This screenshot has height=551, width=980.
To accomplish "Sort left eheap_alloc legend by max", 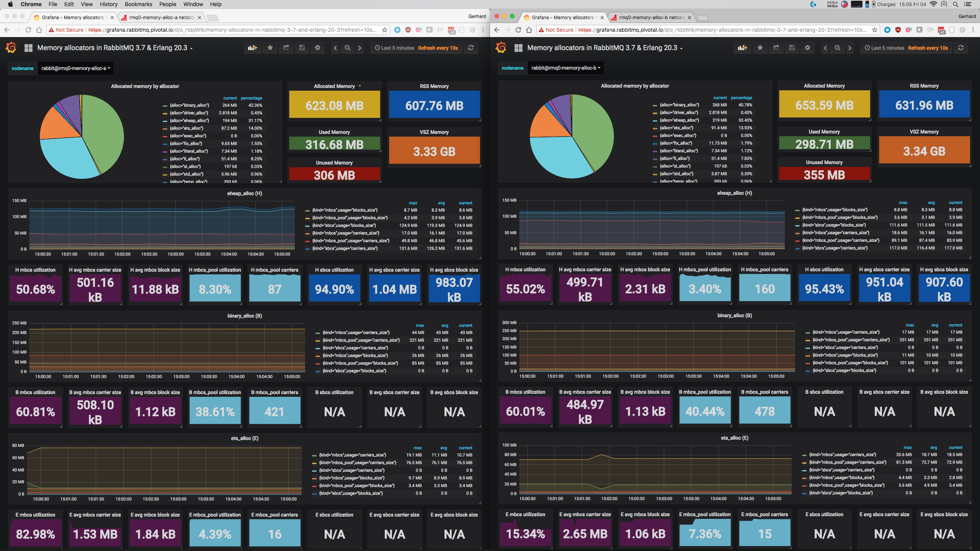I will click(413, 203).
